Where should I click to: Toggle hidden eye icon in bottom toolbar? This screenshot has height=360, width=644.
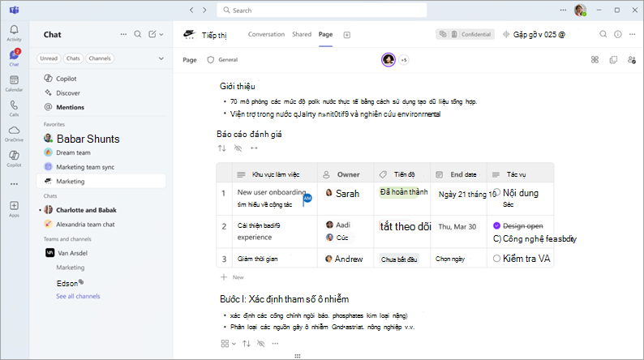(261, 344)
